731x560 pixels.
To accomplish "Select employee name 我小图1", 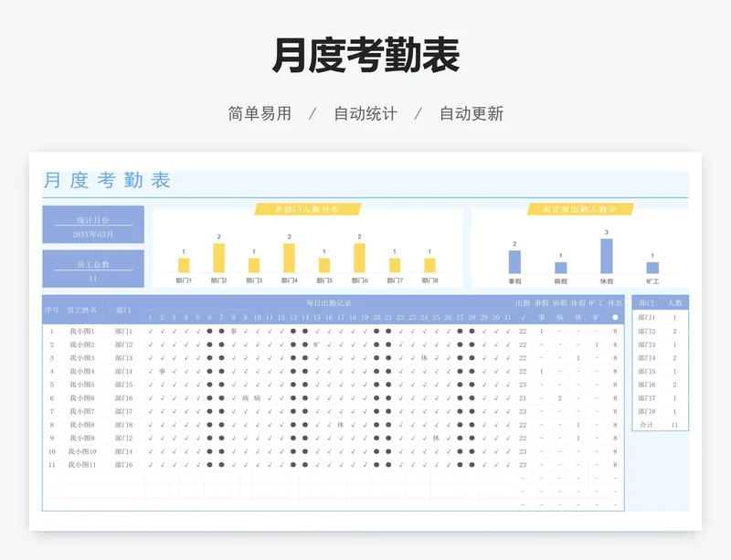I will (82, 331).
